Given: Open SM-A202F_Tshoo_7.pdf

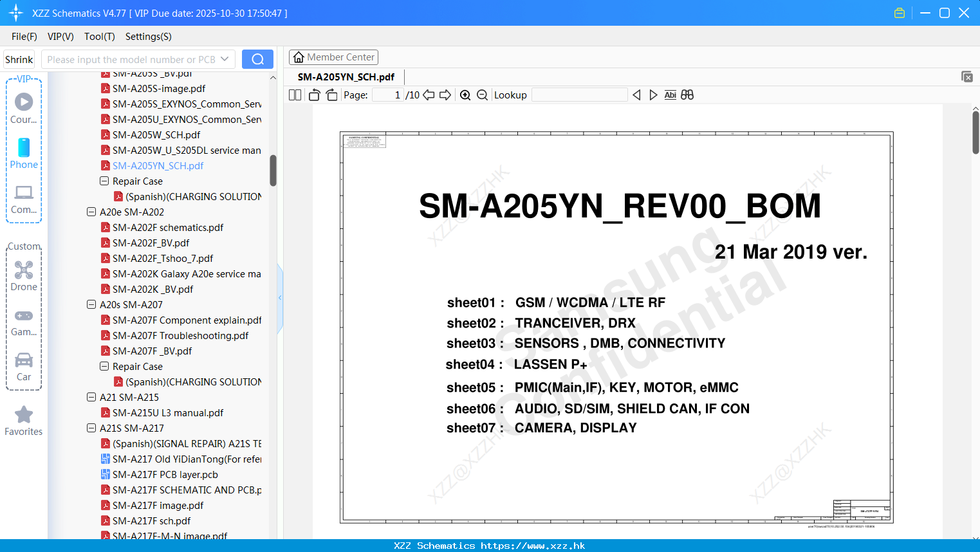Looking at the screenshot, I should pos(163,258).
